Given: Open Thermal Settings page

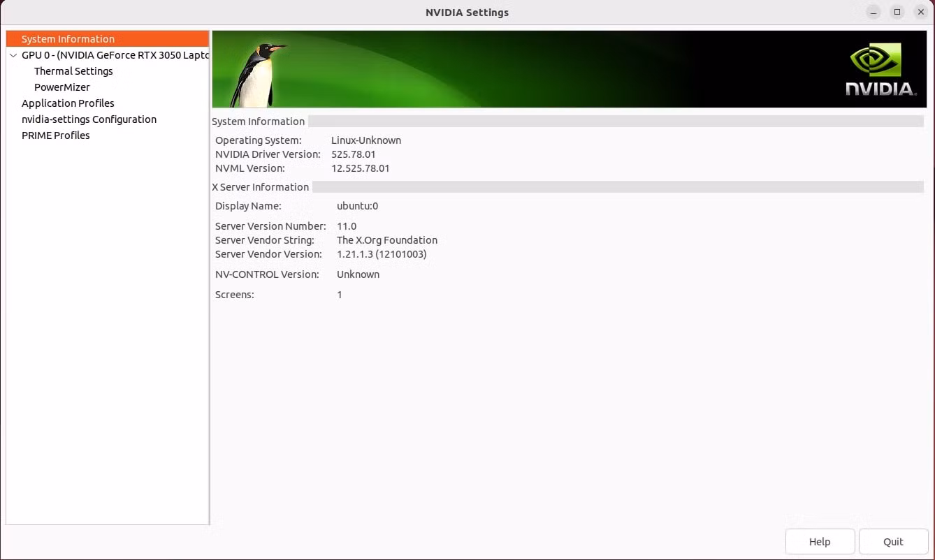Looking at the screenshot, I should [73, 71].
